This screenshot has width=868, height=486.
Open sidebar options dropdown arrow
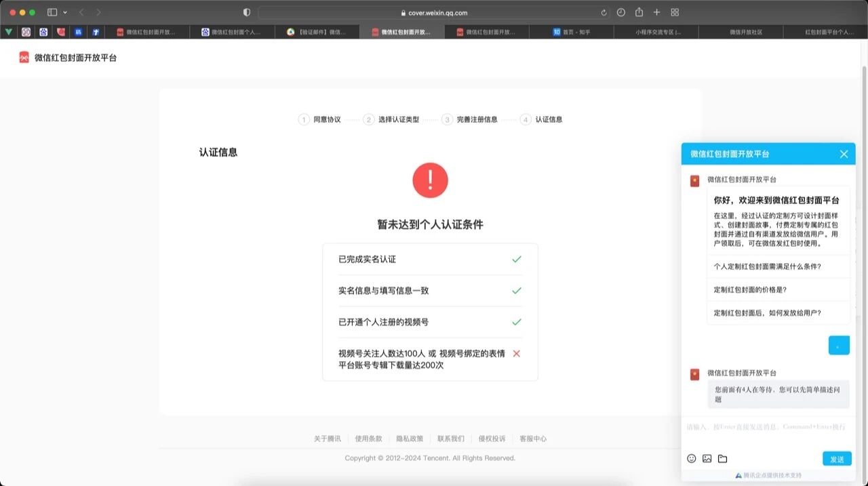[65, 12]
